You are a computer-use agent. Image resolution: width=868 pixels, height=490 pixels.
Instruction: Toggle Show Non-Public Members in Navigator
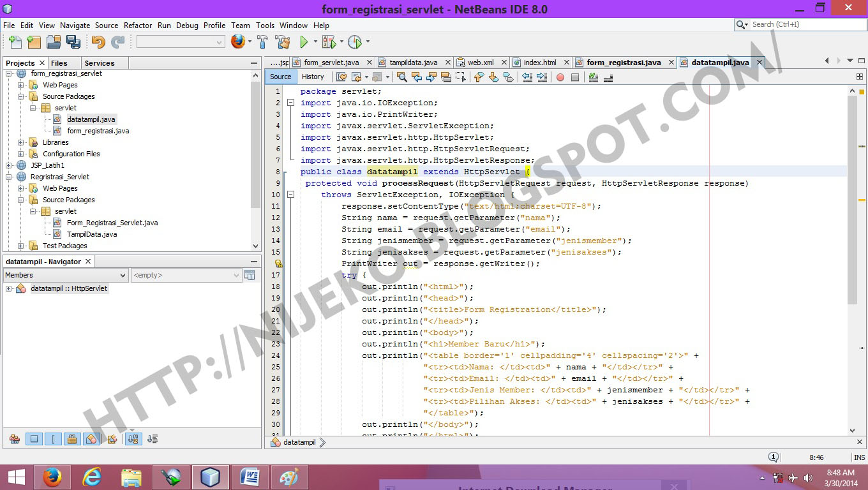coord(71,438)
